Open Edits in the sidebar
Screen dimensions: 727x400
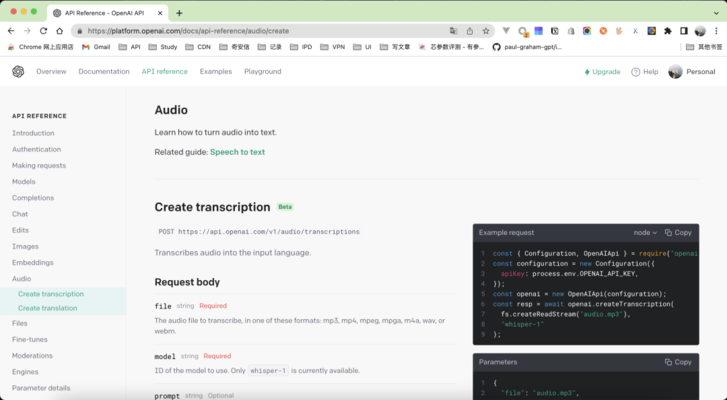(20, 230)
